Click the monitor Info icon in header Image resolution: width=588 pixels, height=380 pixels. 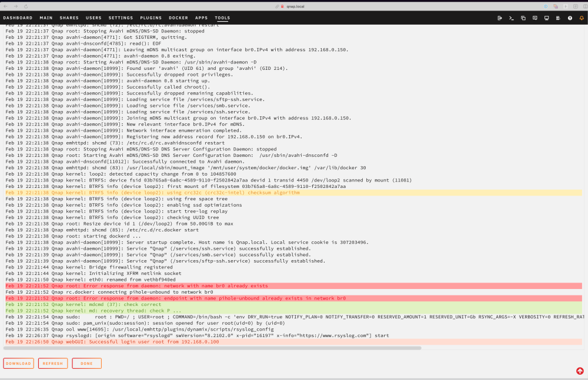(x=546, y=18)
